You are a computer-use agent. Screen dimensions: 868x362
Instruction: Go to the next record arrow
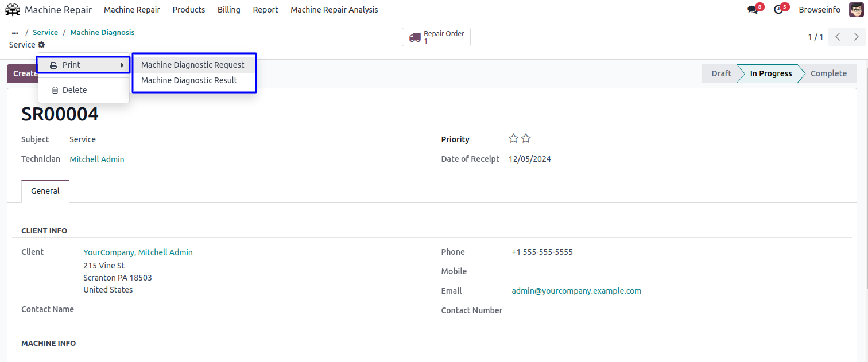point(856,37)
